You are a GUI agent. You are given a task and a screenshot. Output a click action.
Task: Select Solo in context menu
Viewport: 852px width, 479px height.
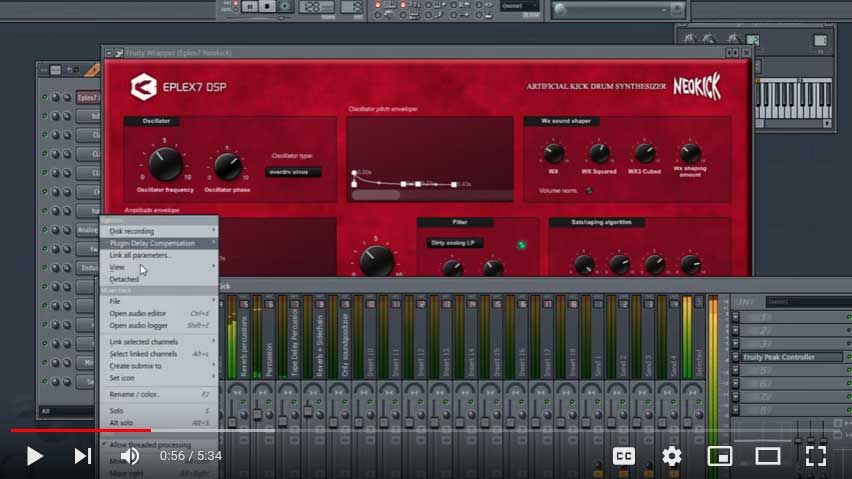pyautogui.click(x=159, y=411)
